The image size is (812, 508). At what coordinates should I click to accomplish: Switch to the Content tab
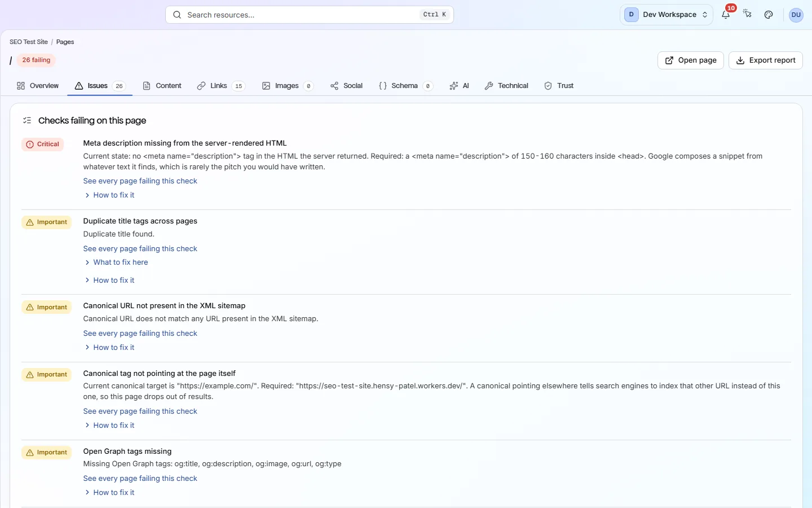coord(162,86)
